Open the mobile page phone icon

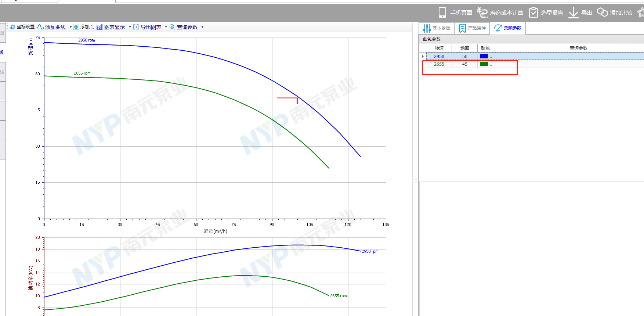[x=442, y=12]
